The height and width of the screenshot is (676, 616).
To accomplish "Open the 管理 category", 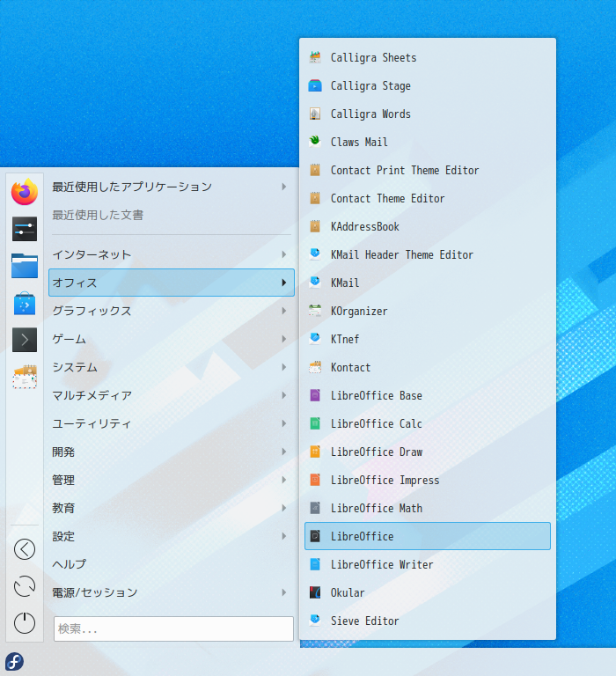I will [x=172, y=480].
